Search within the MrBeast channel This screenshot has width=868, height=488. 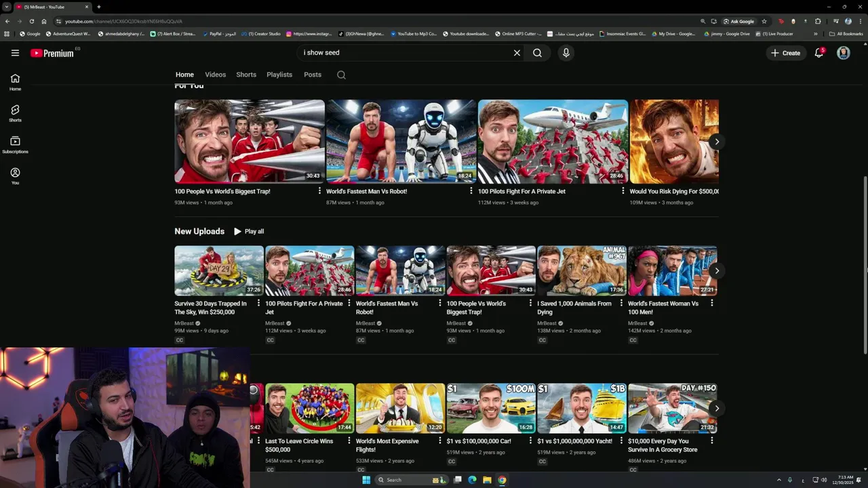[x=341, y=75]
